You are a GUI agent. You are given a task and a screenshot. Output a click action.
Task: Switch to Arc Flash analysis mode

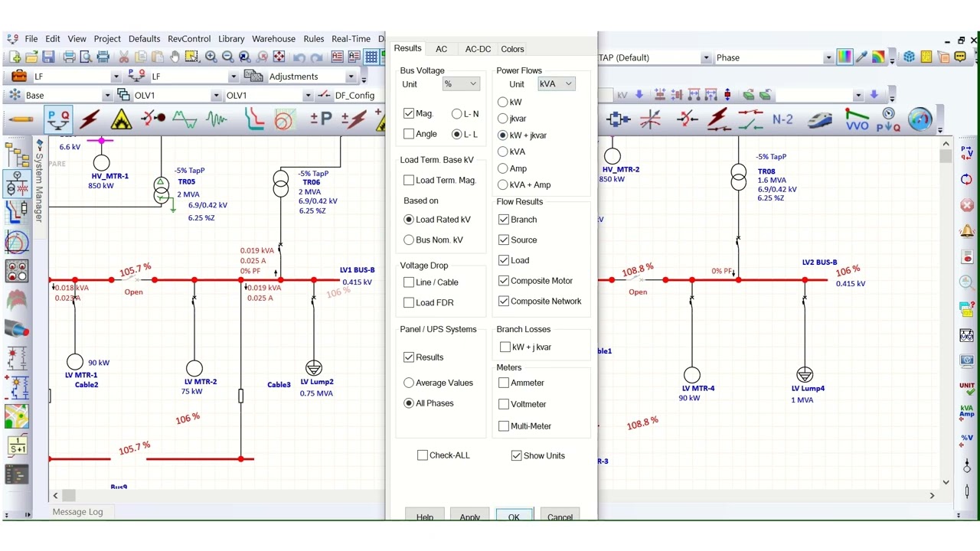[x=121, y=119]
